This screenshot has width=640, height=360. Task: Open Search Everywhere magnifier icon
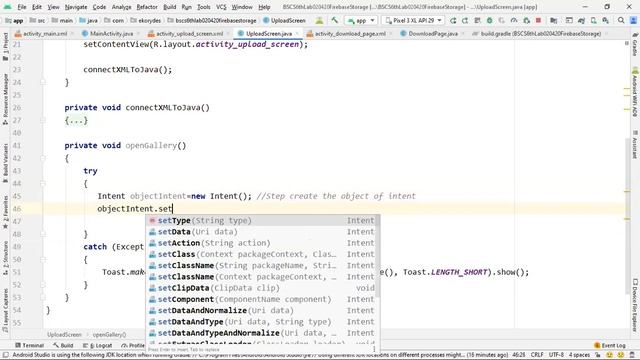[621, 20]
